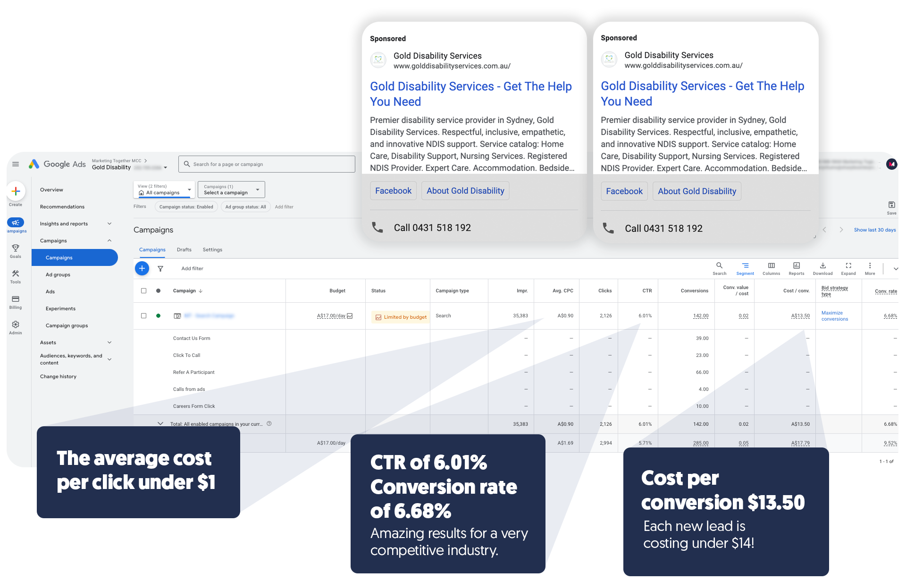
Task: Open Overview in the sidebar
Action: tap(51, 190)
